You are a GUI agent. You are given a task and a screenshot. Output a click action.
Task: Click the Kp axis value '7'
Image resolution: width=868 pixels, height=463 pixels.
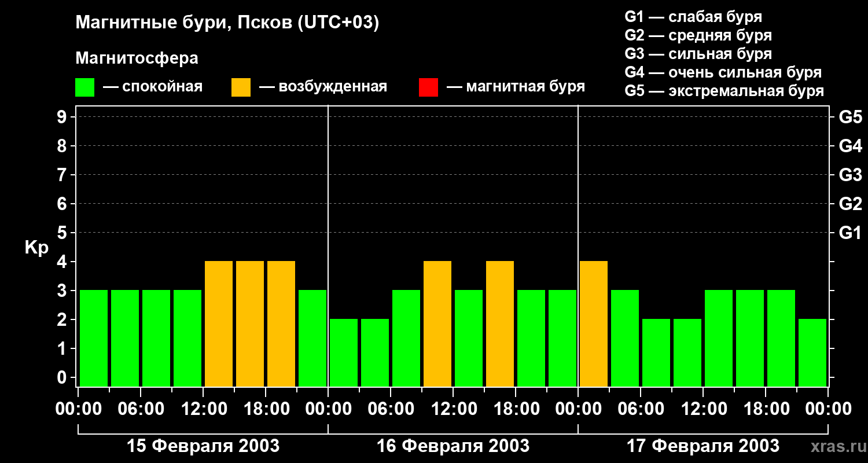(x=63, y=175)
